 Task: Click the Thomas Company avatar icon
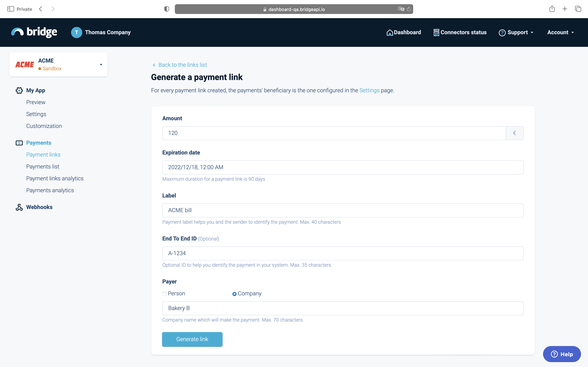[x=76, y=32]
